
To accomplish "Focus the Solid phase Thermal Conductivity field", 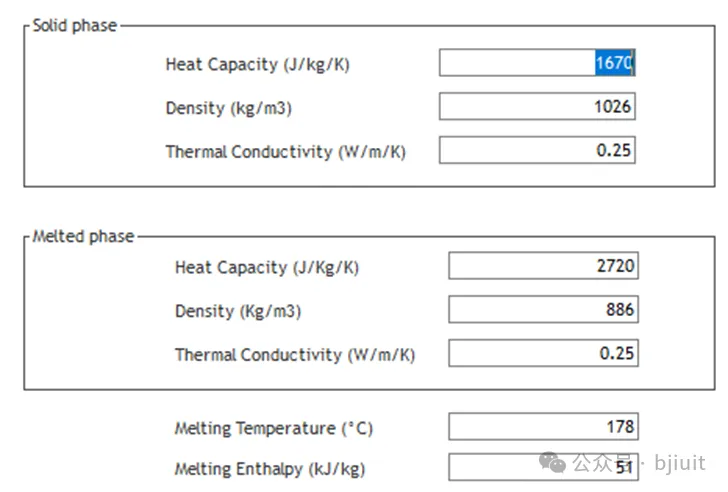I will [x=537, y=151].
